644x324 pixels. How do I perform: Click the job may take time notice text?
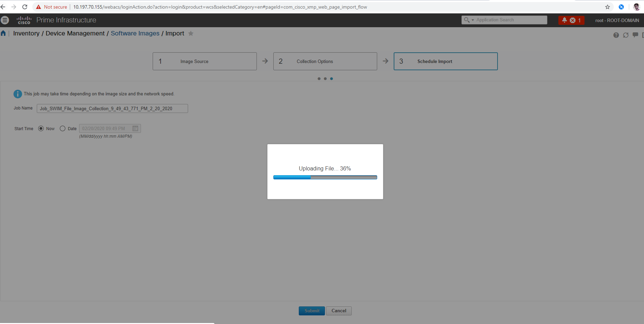pyautogui.click(x=99, y=94)
